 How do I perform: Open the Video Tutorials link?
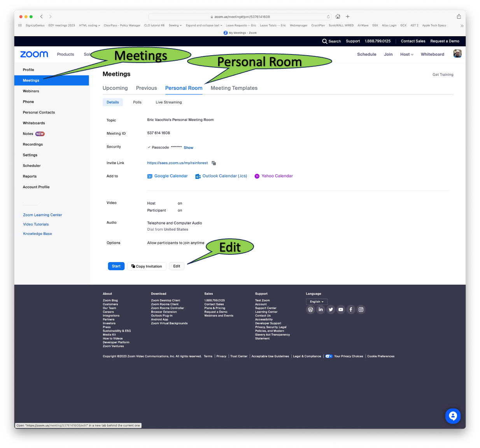tap(36, 224)
